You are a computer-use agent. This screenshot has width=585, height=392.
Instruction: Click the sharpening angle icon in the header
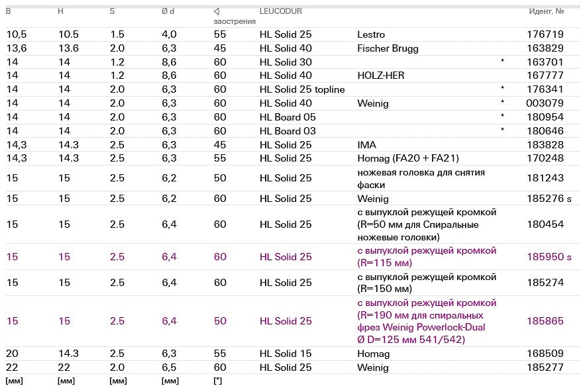click(x=217, y=12)
